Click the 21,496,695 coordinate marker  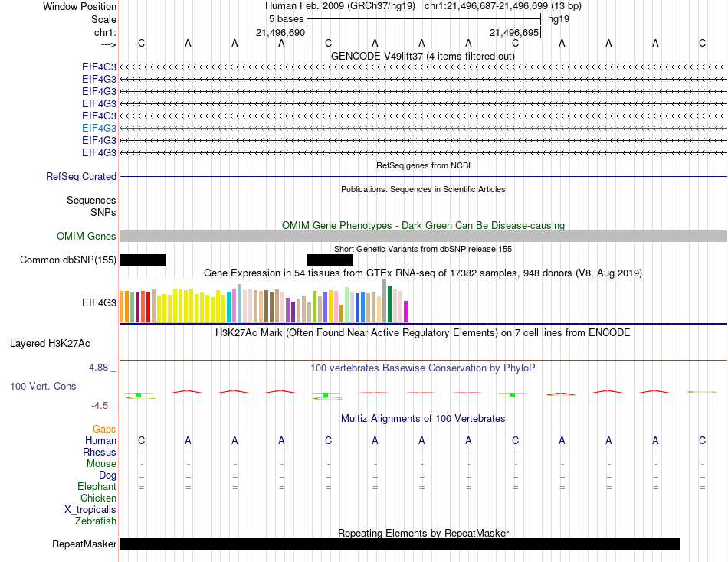tap(514, 32)
